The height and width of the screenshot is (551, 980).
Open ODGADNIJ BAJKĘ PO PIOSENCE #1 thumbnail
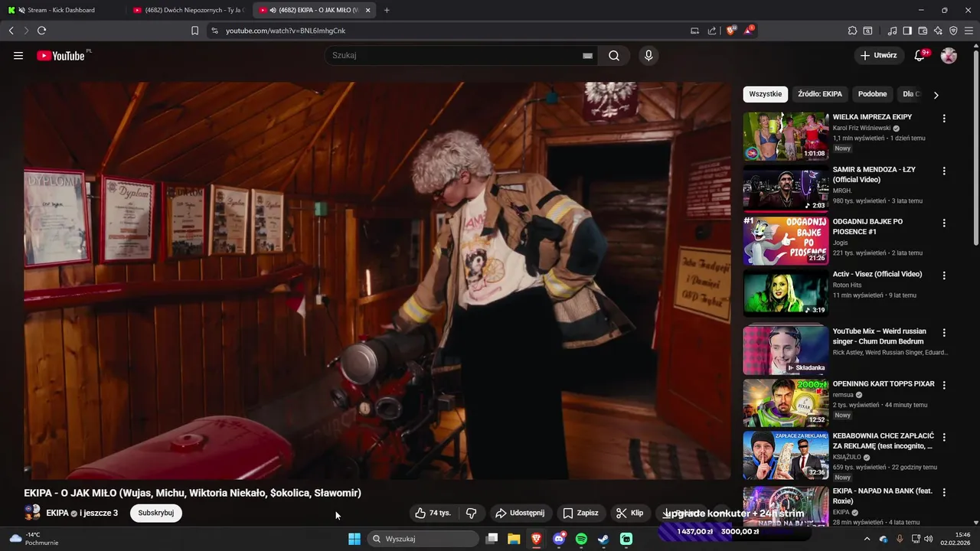(786, 240)
